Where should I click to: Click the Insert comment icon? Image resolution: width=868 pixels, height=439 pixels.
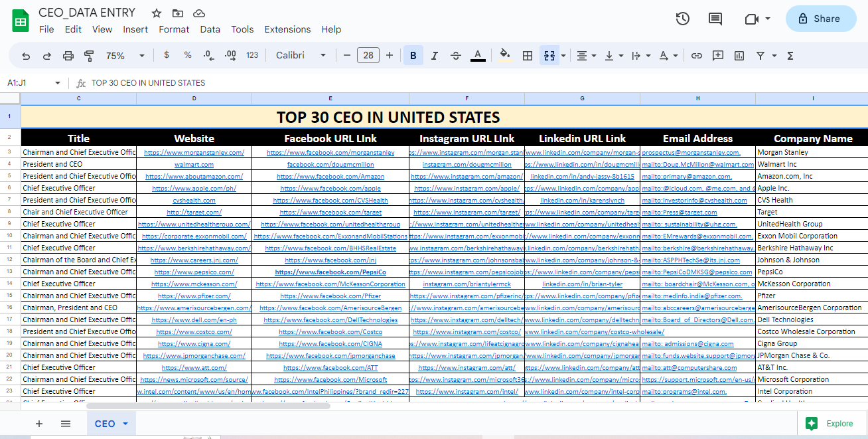point(717,56)
